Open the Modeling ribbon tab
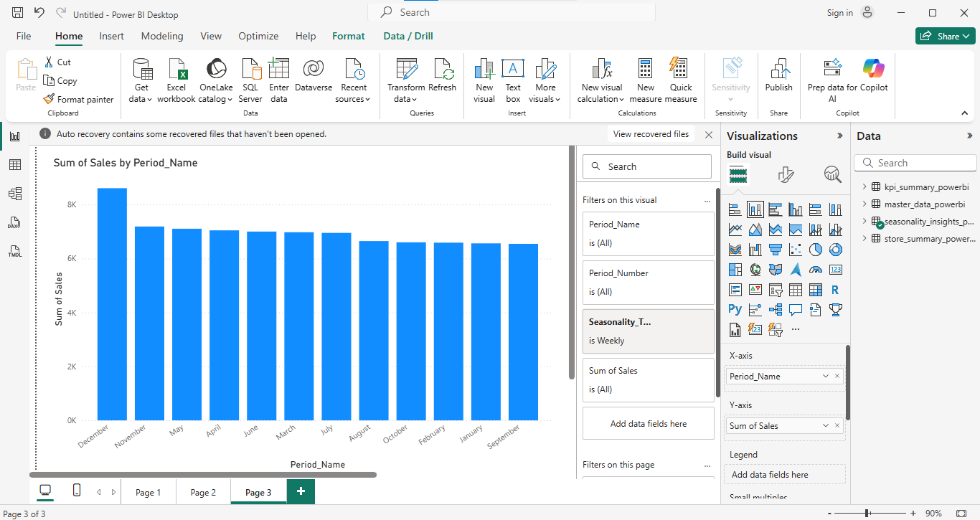Screen dimensions: 980x520 (161, 36)
